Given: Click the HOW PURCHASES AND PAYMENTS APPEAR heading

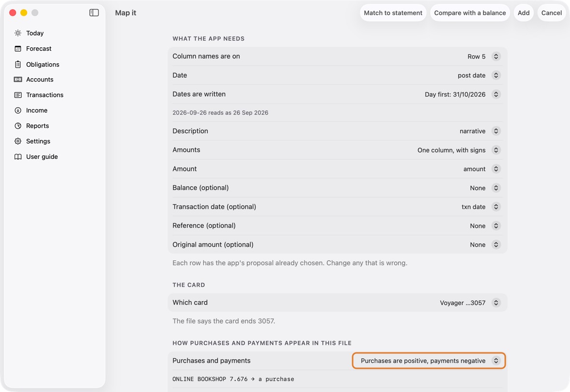Looking at the screenshot, I should point(262,343).
